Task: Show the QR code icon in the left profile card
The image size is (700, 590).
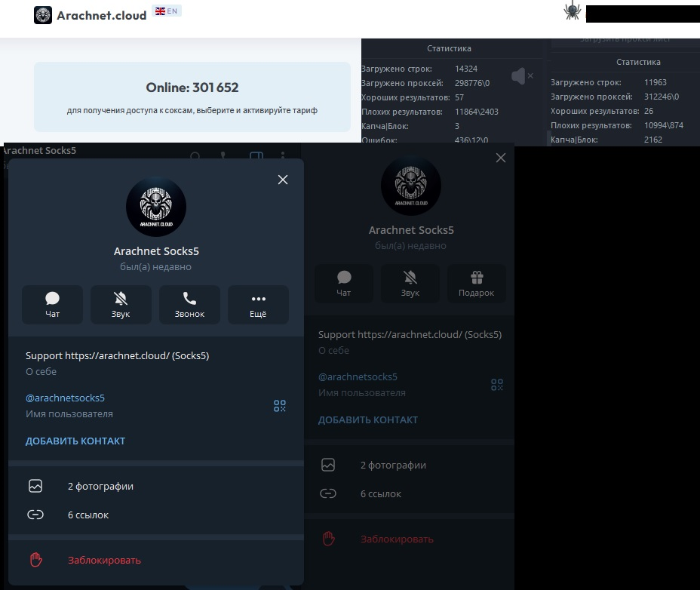Action: [x=279, y=406]
